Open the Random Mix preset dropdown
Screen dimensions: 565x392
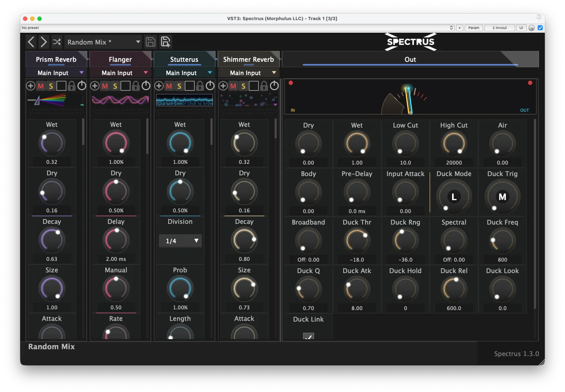click(x=103, y=42)
